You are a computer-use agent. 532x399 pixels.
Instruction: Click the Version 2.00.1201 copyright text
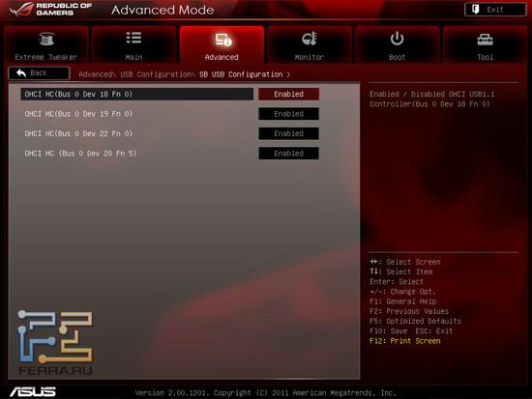[266, 393]
